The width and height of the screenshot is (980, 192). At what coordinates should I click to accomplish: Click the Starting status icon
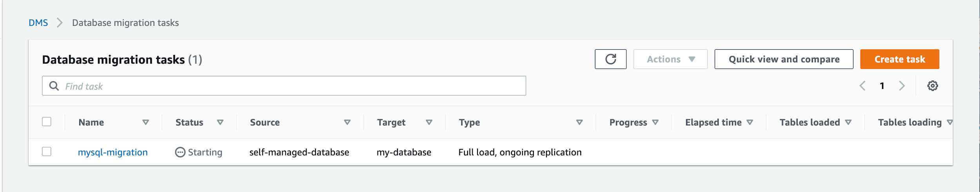point(180,152)
